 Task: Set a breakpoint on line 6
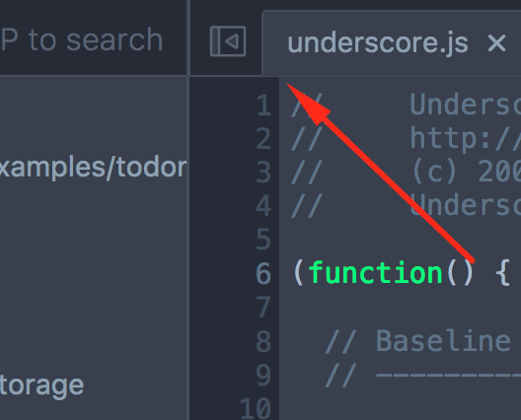[263, 273]
